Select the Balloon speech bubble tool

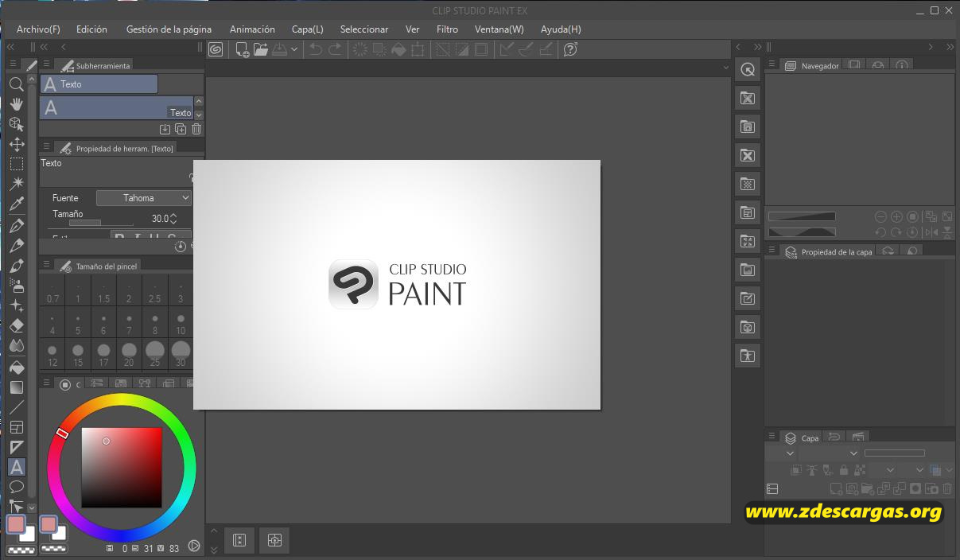pos(16,487)
